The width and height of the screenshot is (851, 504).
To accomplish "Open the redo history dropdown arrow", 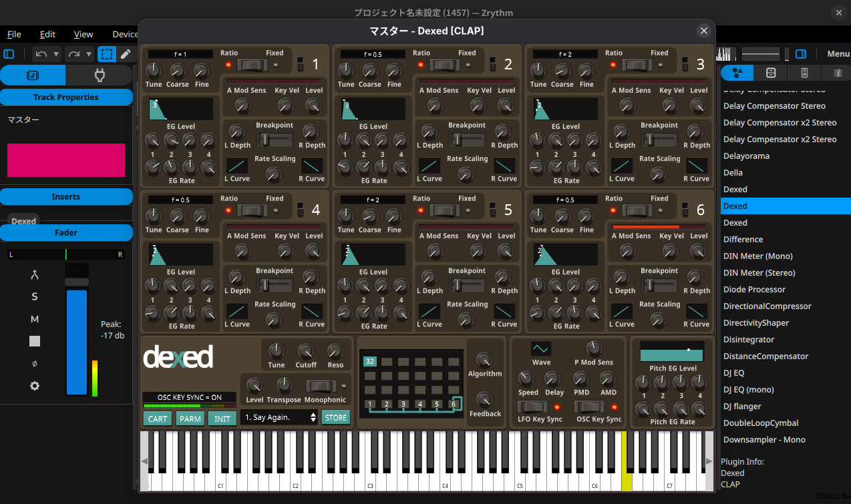I will point(88,54).
